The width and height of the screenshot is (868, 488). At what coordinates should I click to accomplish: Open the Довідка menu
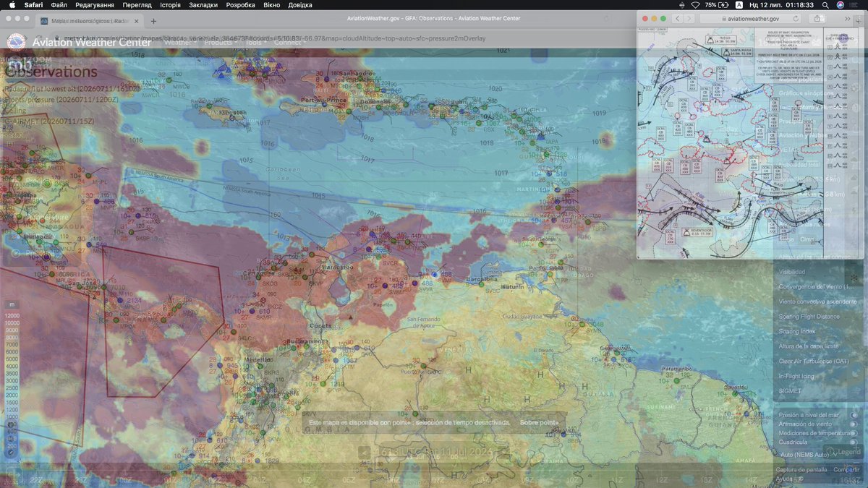pos(300,4)
